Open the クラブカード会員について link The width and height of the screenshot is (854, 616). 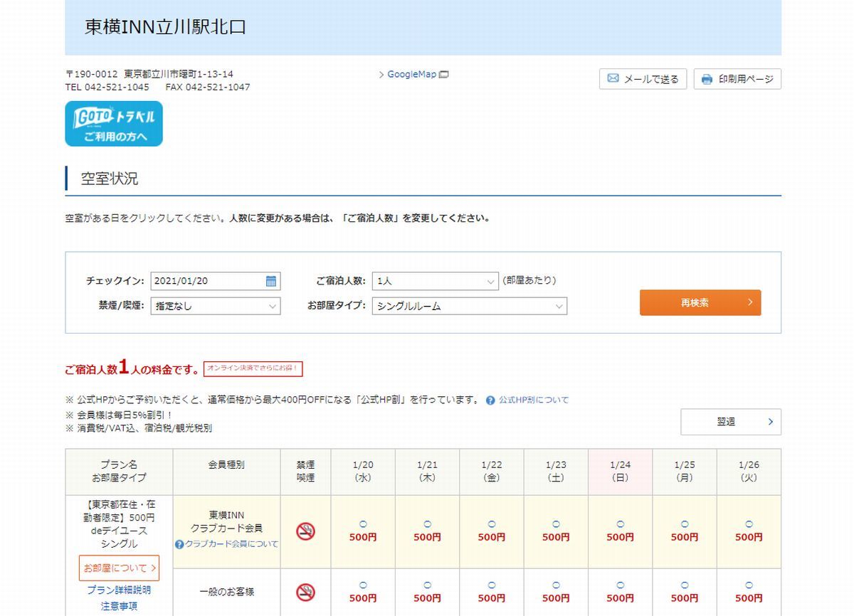coord(231,543)
